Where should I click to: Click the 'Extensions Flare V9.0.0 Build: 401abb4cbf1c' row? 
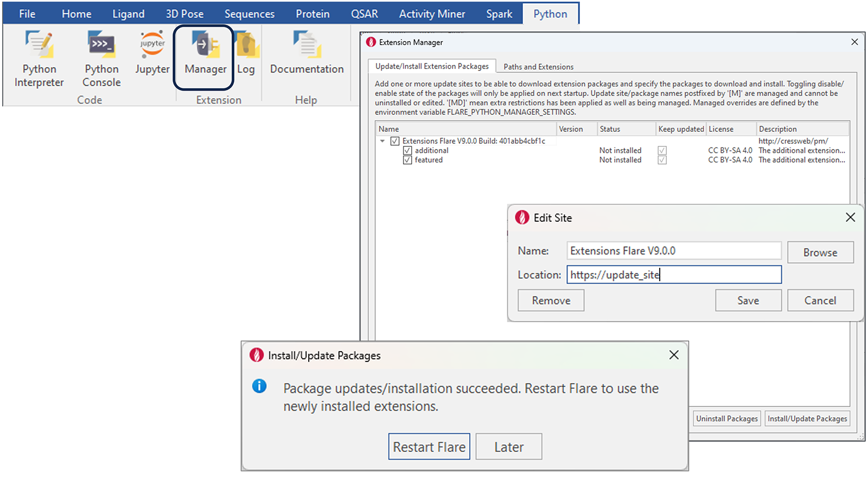click(x=474, y=141)
